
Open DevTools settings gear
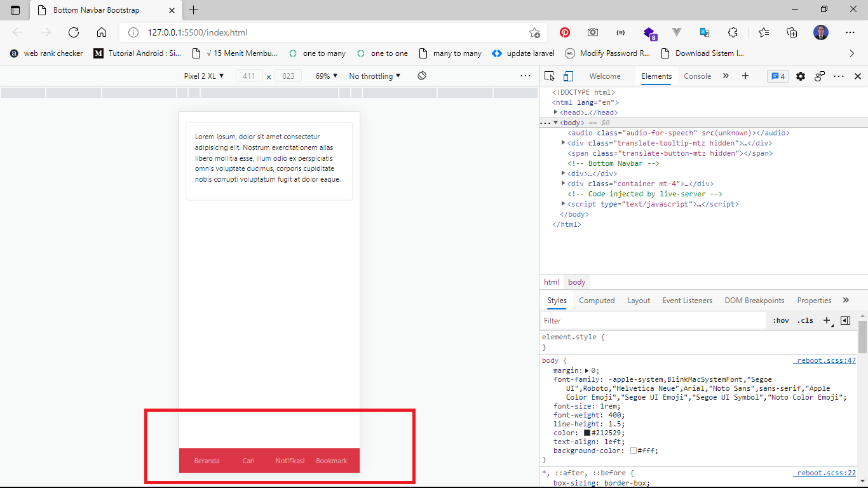point(800,76)
